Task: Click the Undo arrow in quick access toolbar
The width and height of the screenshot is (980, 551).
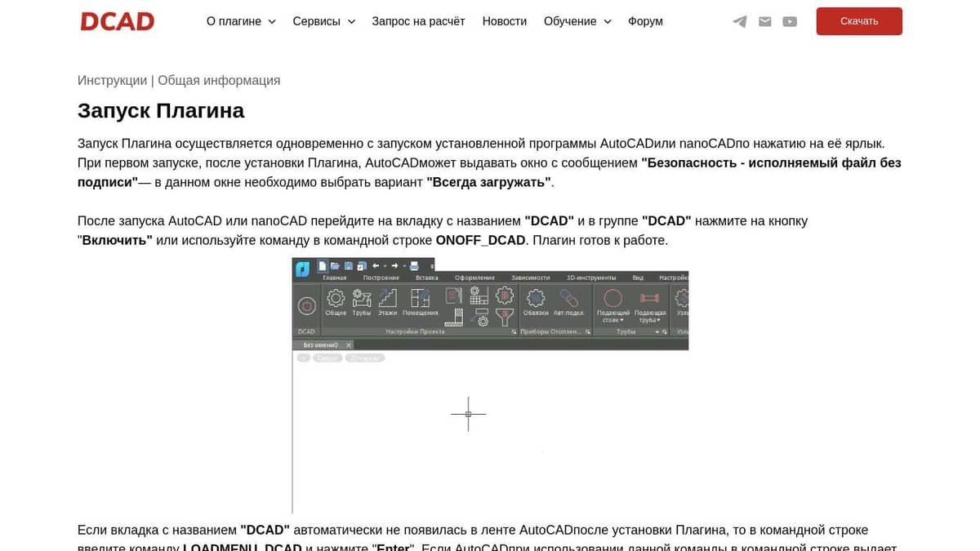Action: (x=376, y=264)
